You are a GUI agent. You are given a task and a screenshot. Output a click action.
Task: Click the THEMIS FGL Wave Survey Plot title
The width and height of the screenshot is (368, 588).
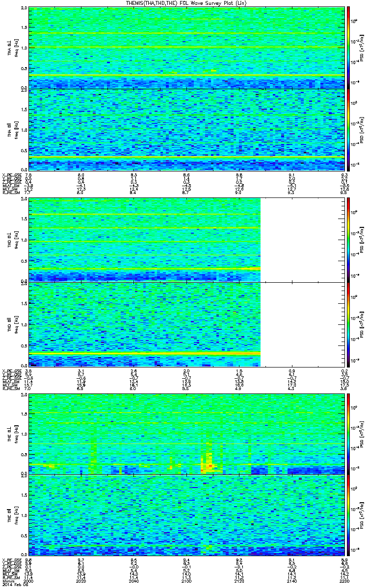coord(187,3)
